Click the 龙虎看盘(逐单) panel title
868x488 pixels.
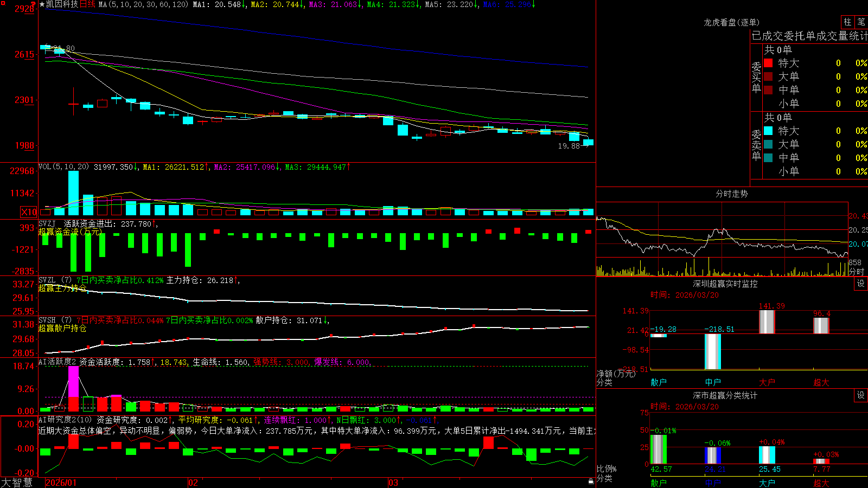[x=731, y=22]
